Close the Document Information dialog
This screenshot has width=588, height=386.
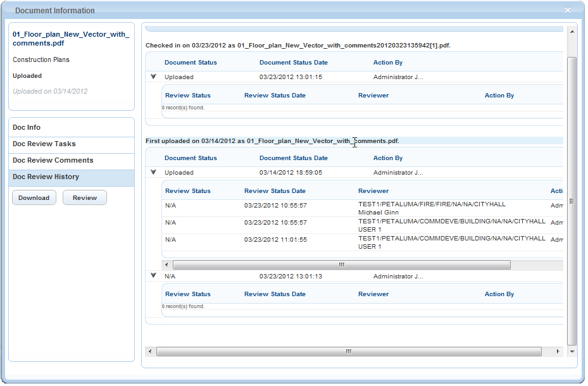point(568,10)
